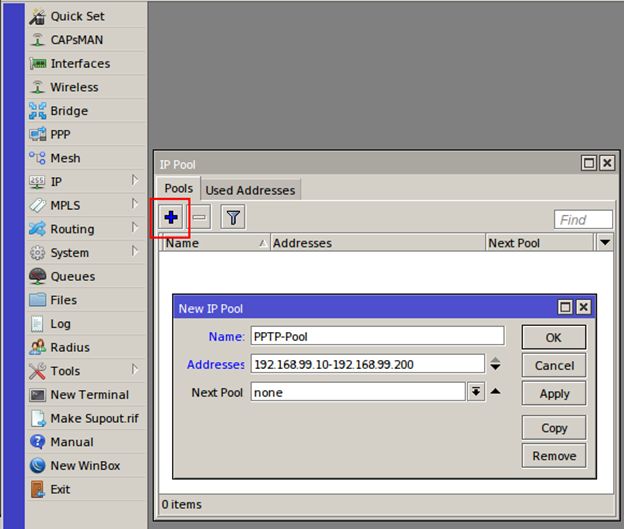Screen dimensions: 624x529
Task: Add a new IP pool with plus button
Action: pyautogui.click(x=171, y=217)
